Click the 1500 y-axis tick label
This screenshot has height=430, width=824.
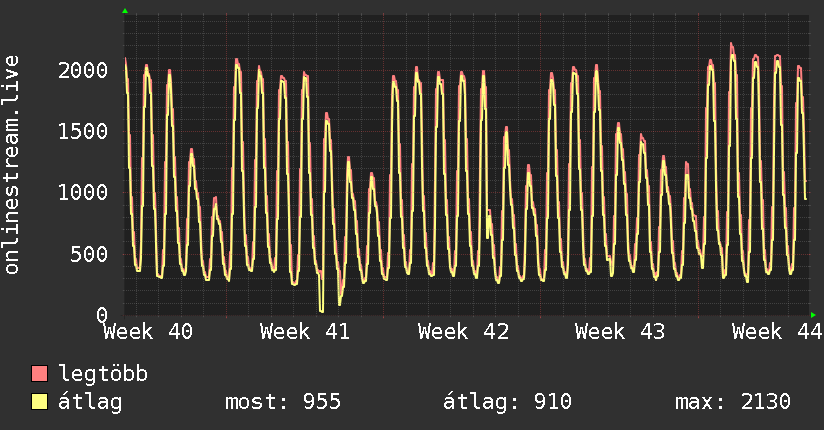tap(83, 131)
